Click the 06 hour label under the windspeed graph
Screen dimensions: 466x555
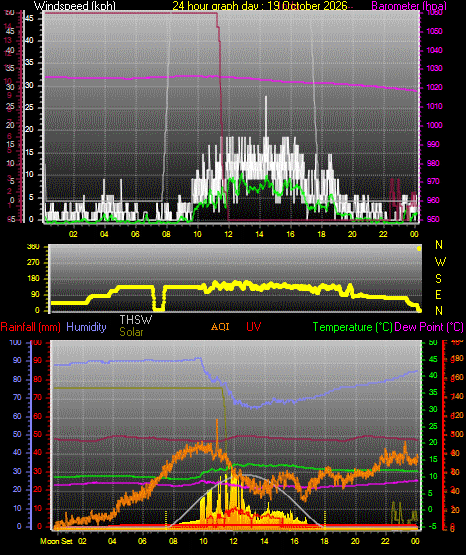tap(135, 234)
